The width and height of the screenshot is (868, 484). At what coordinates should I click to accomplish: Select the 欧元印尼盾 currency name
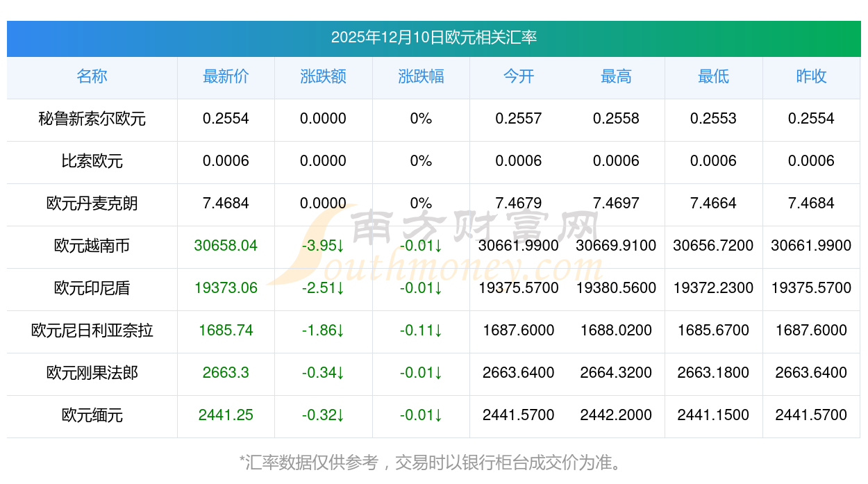coord(92,288)
